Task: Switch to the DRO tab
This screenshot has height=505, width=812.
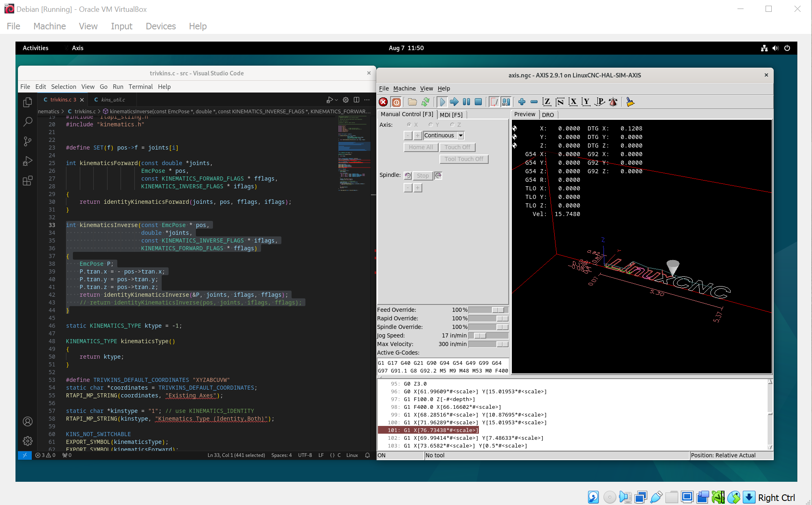Action: click(x=548, y=115)
